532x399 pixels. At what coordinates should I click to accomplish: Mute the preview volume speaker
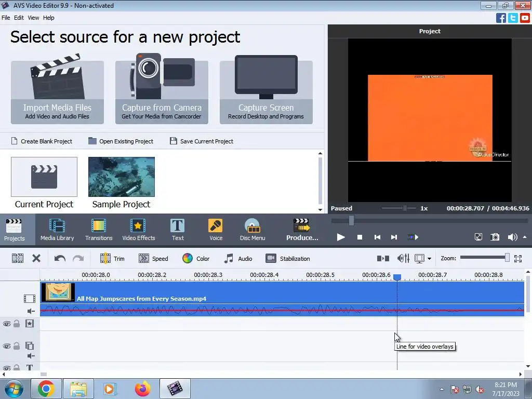[512, 237]
